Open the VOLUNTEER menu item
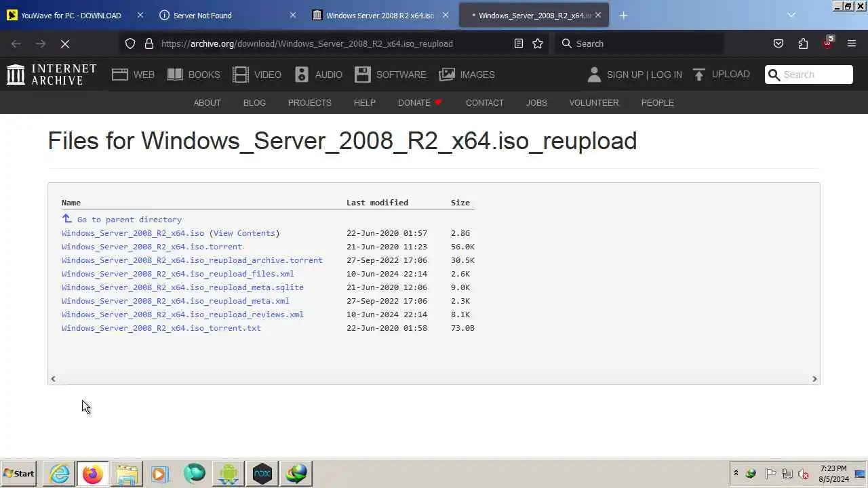The height and width of the screenshot is (488, 868). click(x=594, y=103)
